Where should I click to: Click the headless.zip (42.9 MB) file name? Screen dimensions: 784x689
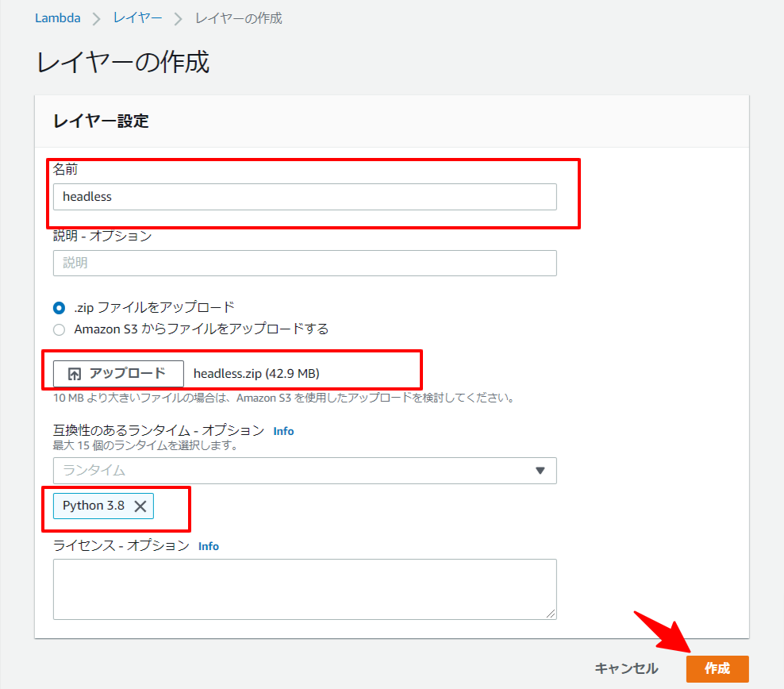pos(256,374)
